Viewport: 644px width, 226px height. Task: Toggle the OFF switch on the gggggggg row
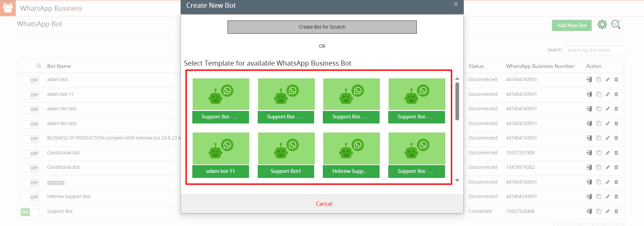pos(30,183)
